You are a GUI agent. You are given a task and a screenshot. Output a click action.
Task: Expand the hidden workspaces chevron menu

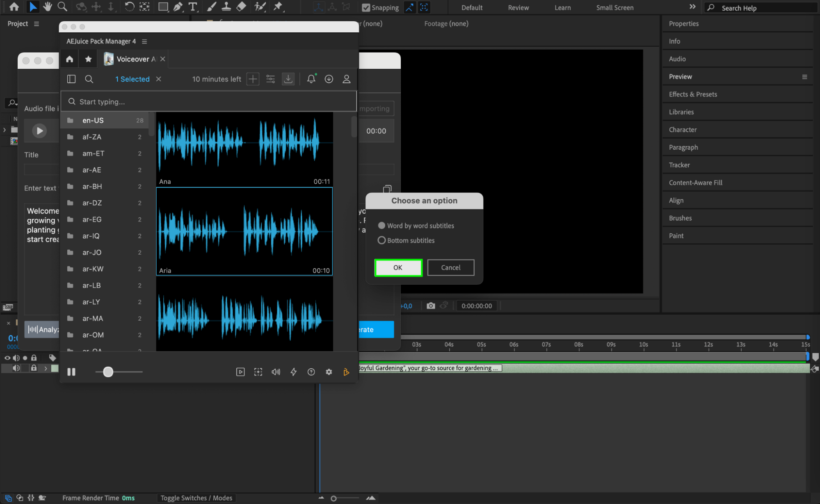click(692, 7)
